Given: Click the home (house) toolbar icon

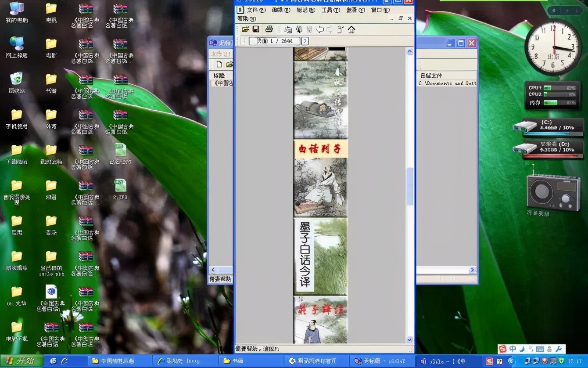Looking at the screenshot, I should (351, 29).
